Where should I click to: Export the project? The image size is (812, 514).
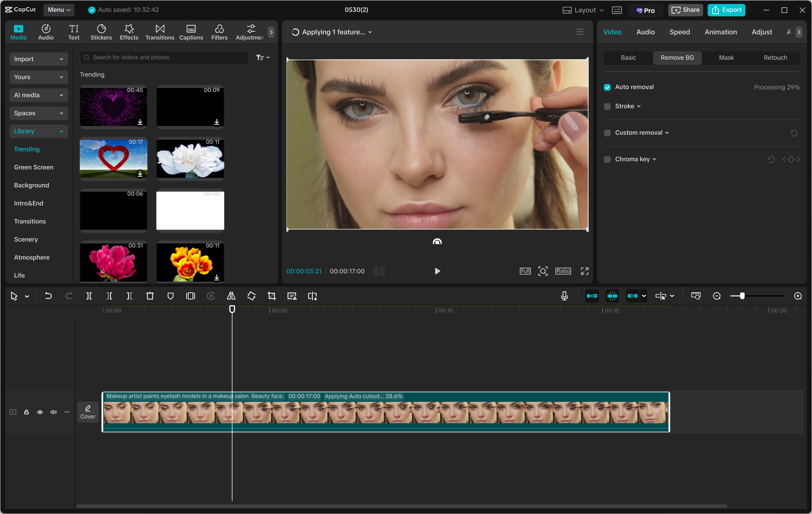point(726,10)
